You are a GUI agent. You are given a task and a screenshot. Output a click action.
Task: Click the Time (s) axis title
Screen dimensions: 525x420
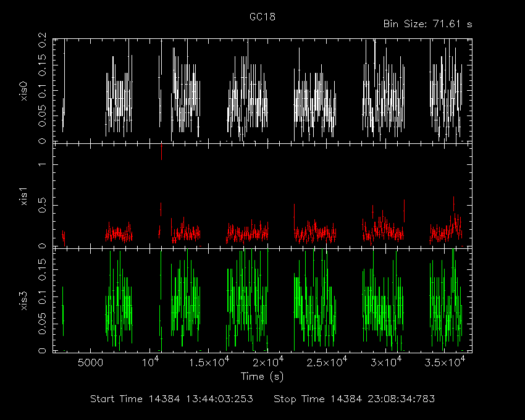(262, 377)
